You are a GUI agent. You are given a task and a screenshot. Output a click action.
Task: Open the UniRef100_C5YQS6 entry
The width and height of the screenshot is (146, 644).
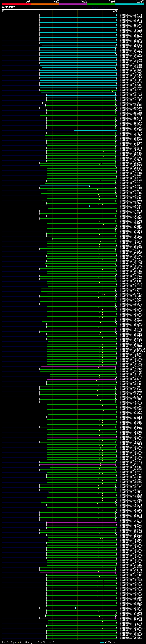(x=131, y=85)
